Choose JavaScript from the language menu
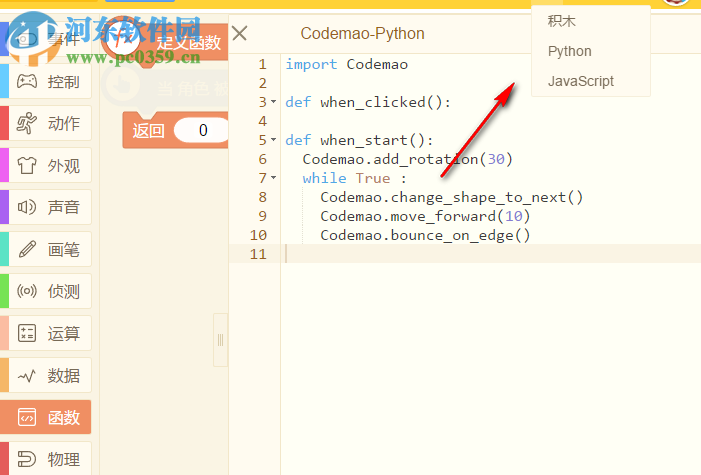This screenshot has height=475, width=701. (581, 81)
